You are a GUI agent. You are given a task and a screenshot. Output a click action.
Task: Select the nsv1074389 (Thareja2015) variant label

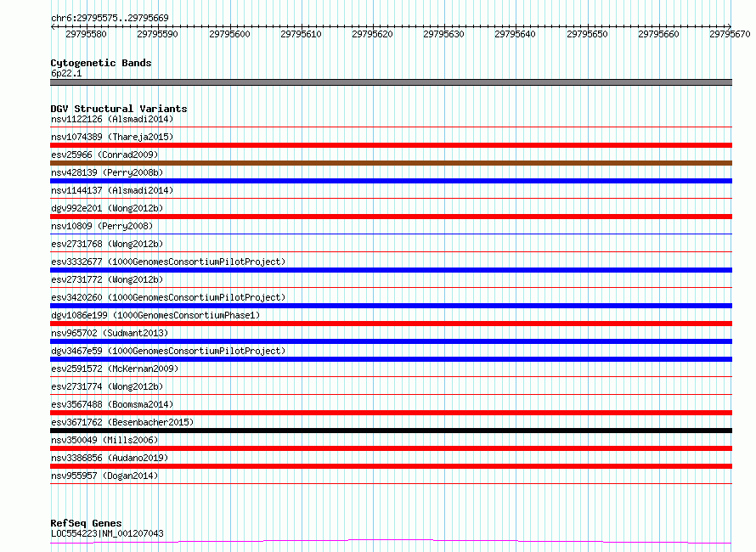coord(112,137)
